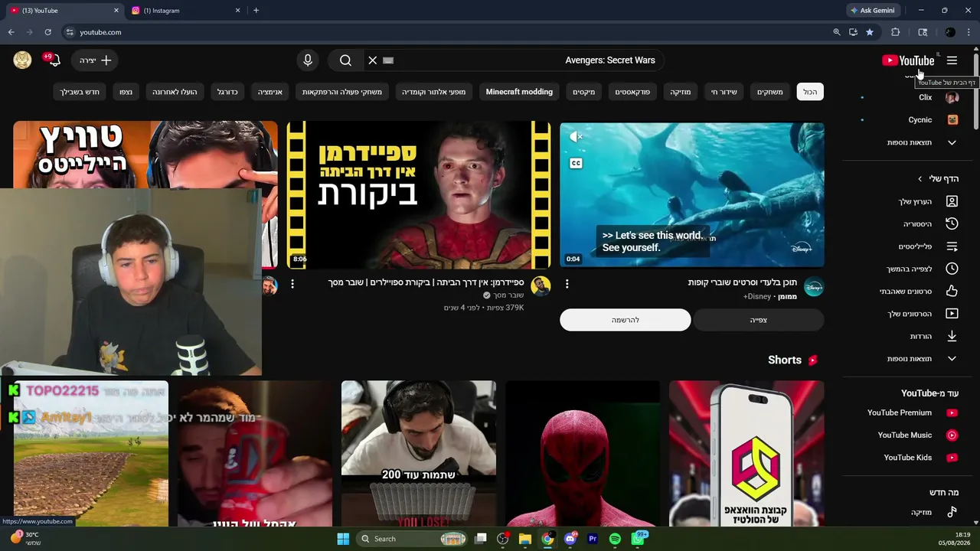Click the Ask Gemini button
980x551 pixels.
click(x=872, y=11)
